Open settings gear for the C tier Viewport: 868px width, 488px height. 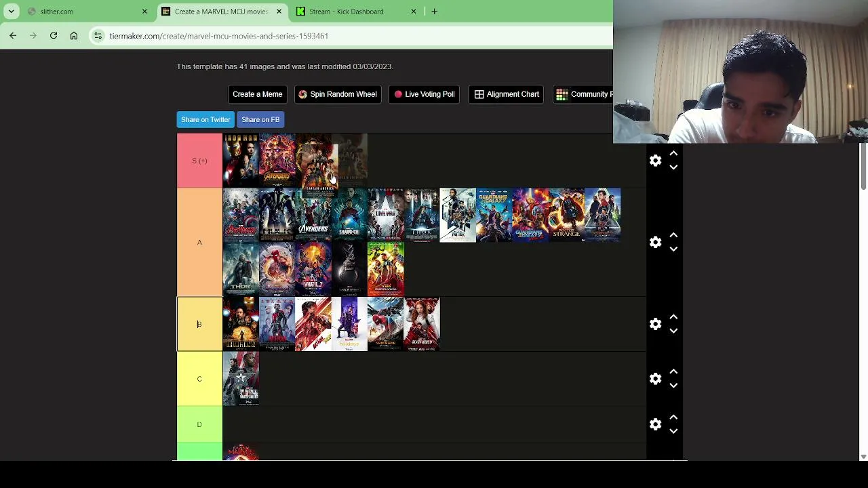pos(655,379)
